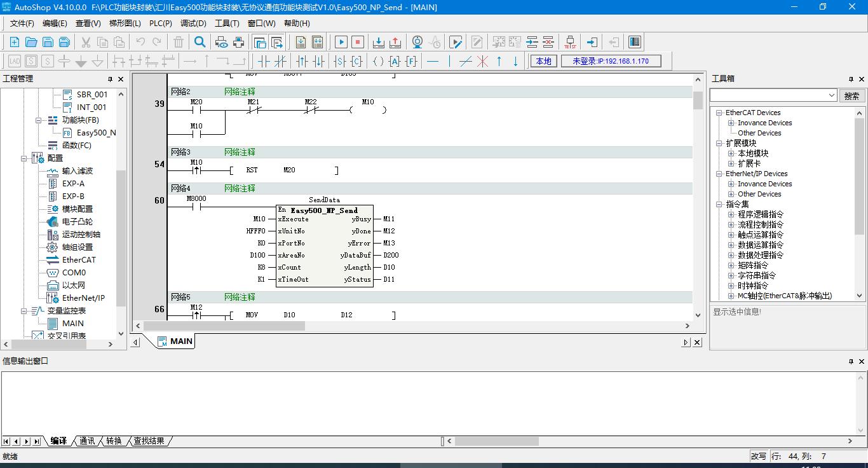Click the Download to PLC icon
The width and height of the screenshot is (868, 468).
[379, 42]
